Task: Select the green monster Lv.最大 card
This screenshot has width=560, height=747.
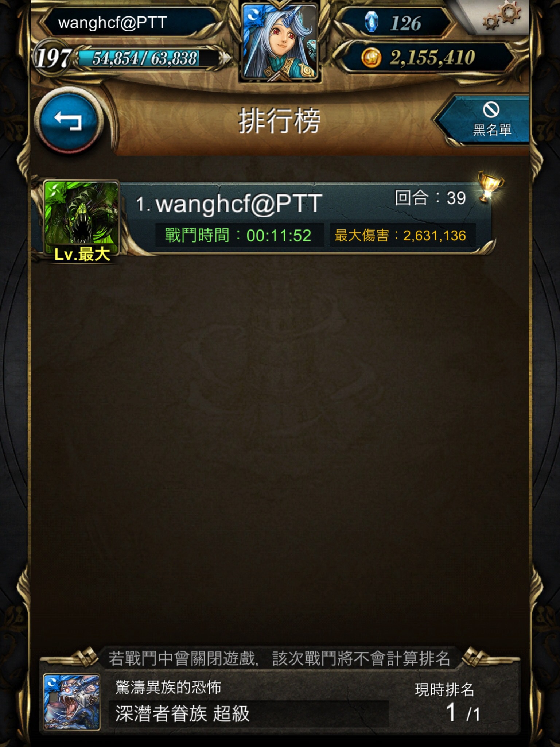Action: click(x=81, y=221)
